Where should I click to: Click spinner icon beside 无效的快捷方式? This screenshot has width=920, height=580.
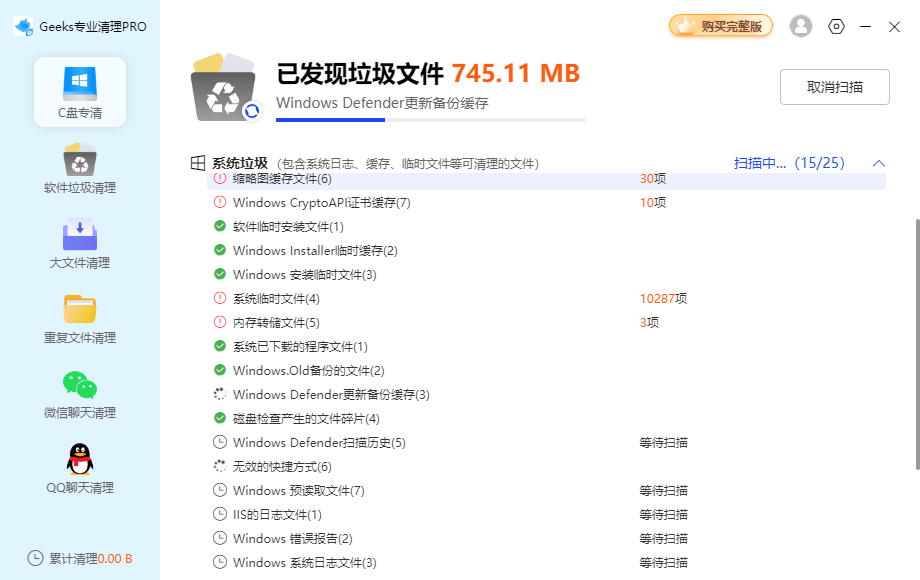[219, 466]
